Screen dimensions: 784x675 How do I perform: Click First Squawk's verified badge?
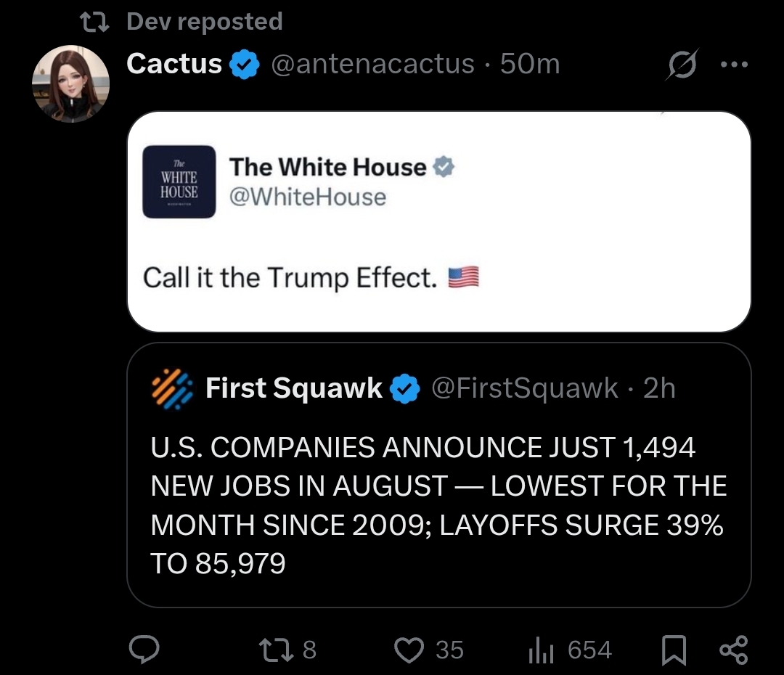[405, 389]
